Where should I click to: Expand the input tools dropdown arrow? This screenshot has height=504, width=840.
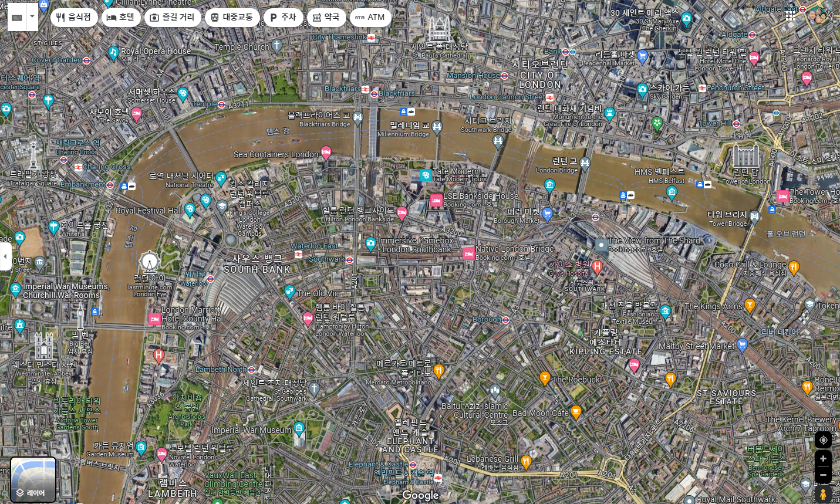coord(32,18)
